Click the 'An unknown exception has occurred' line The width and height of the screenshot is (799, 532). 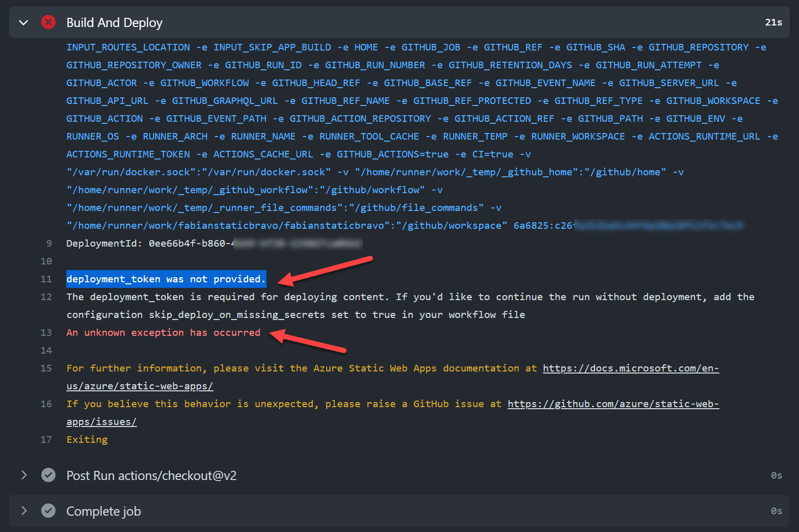pos(163,333)
